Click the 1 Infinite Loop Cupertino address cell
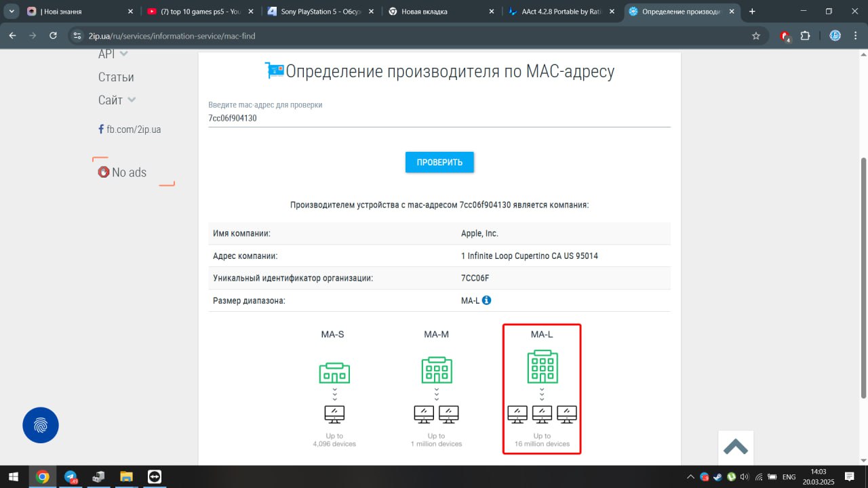This screenshot has height=488, width=868. point(529,256)
